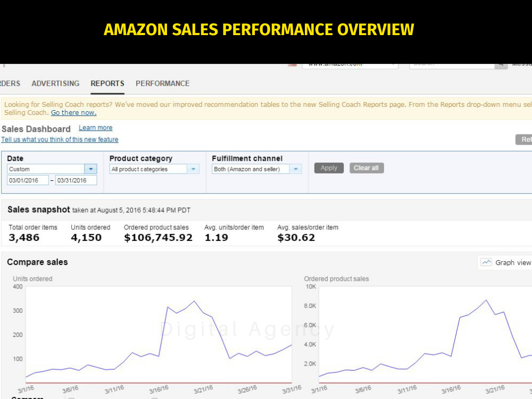Click the Ordered product sales chart
Viewport: 532px width, 399px height.
426,335
